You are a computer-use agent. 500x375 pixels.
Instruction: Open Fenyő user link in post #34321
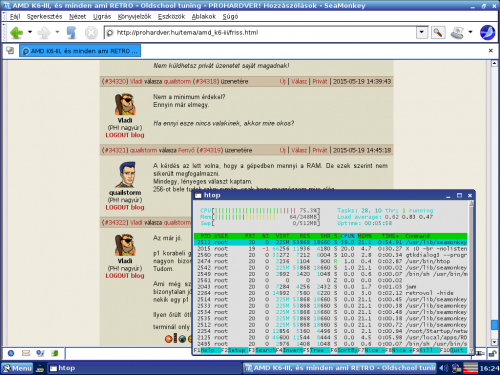coord(186,150)
